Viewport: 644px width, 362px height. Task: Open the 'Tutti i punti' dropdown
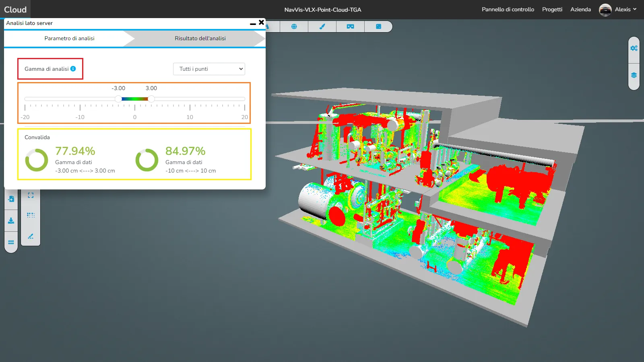click(209, 69)
